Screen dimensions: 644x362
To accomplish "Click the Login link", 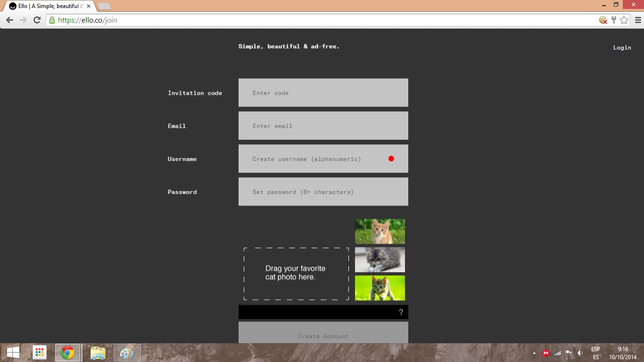I will click(x=622, y=48).
